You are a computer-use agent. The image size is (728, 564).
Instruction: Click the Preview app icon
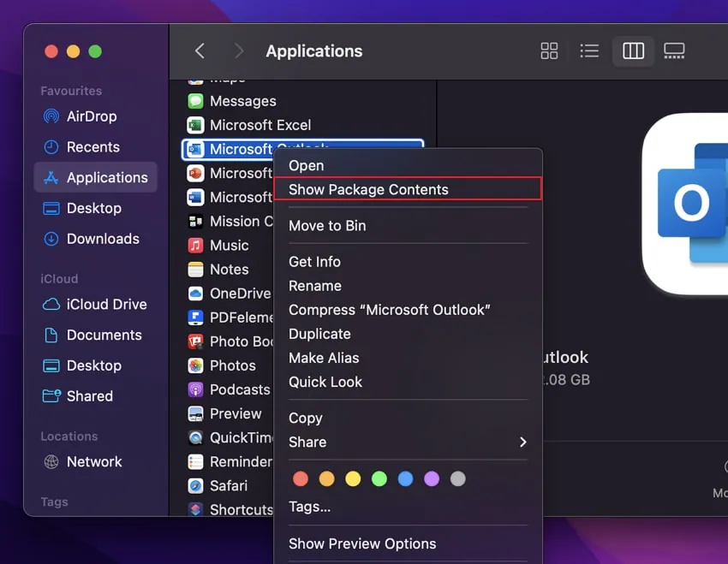[195, 413]
